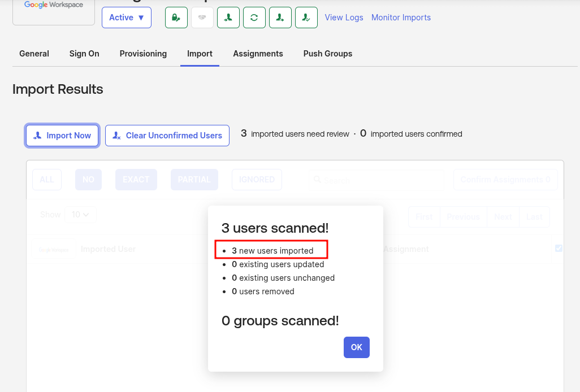Click the user with checkmark icon

(306, 18)
